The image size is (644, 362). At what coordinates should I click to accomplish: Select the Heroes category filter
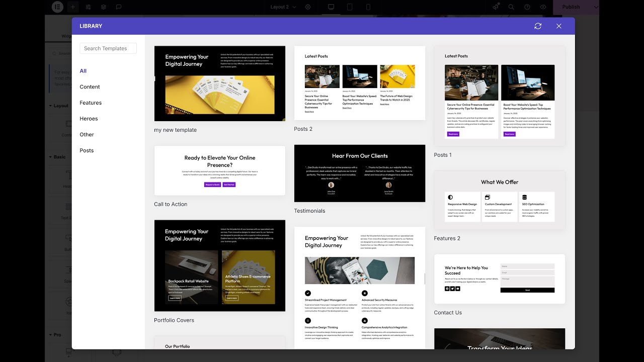coord(89,119)
